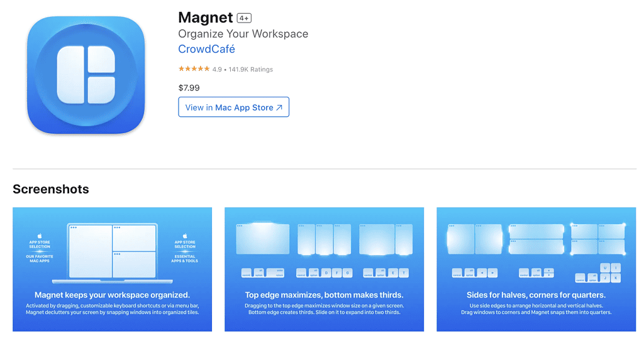Click the laptop illustration with tiled windows
Viewport: 644px width, 341px height.
pos(112,252)
